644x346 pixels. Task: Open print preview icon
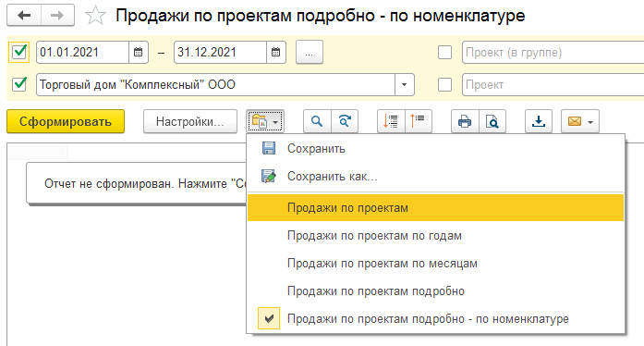[492, 121]
